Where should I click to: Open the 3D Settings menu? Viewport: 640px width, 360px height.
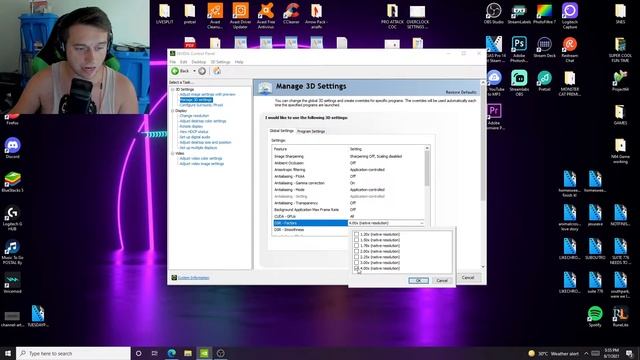tap(220, 62)
